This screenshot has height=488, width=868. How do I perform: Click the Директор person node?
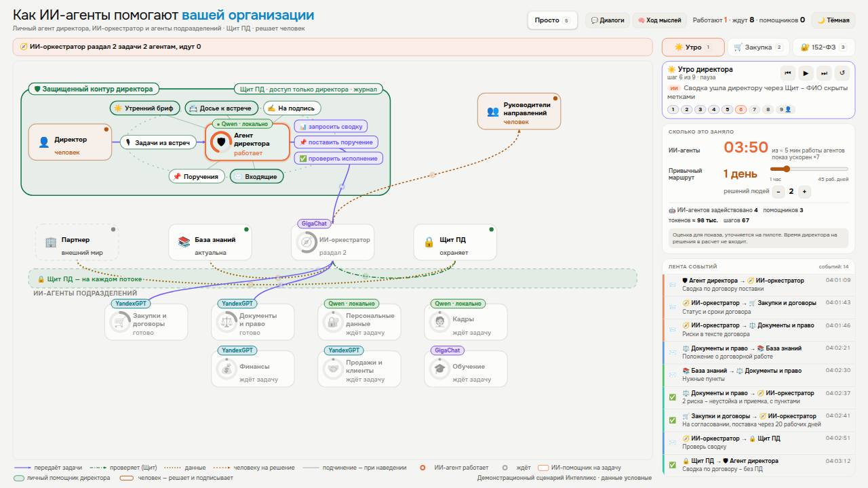[x=70, y=142]
